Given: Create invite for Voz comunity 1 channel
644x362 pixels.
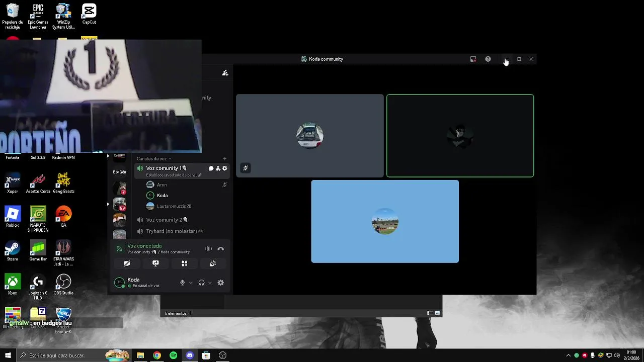Looking at the screenshot, I should [218, 168].
